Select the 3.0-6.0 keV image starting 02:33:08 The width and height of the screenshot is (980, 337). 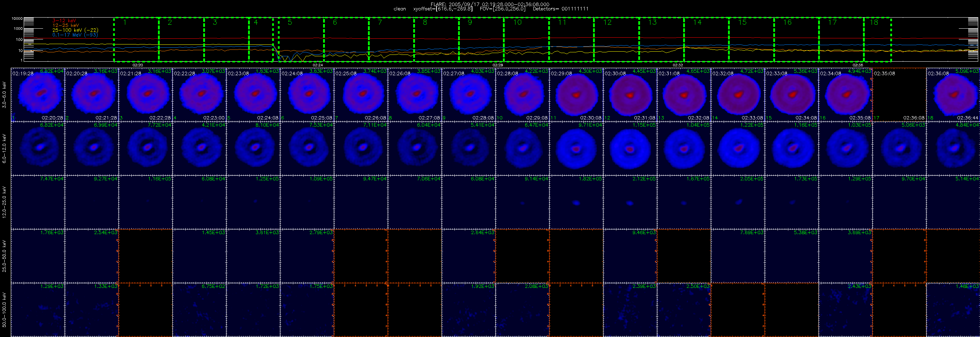click(x=792, y=95)
